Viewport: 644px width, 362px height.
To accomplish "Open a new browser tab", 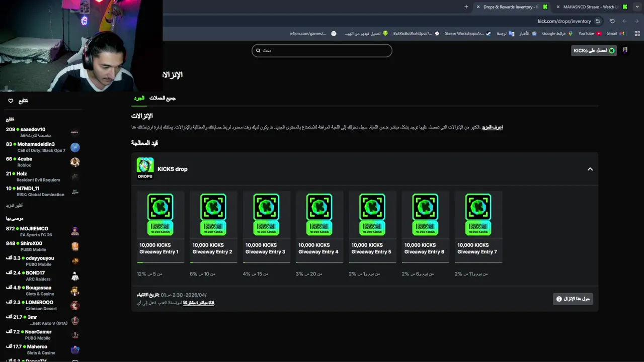I will tap(466, 7).
